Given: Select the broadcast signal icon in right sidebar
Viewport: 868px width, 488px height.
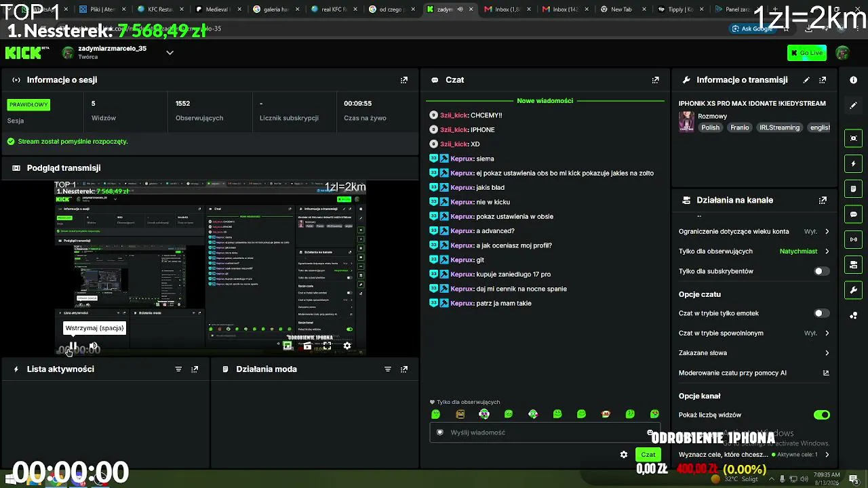Looking at the screenshot, I should [x=853, y=239].
